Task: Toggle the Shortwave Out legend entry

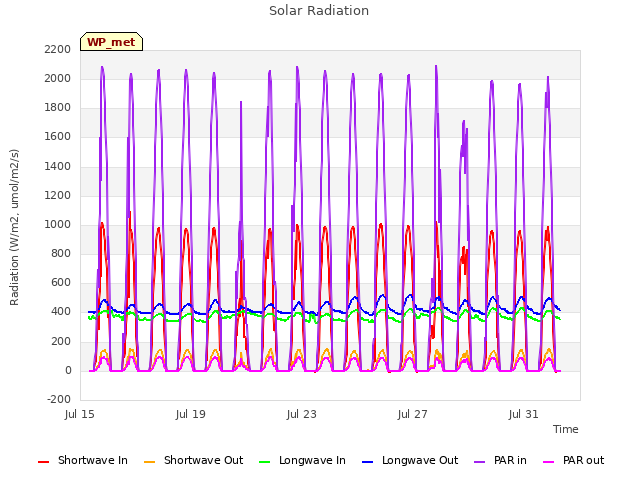Action: tap(194, 460)
